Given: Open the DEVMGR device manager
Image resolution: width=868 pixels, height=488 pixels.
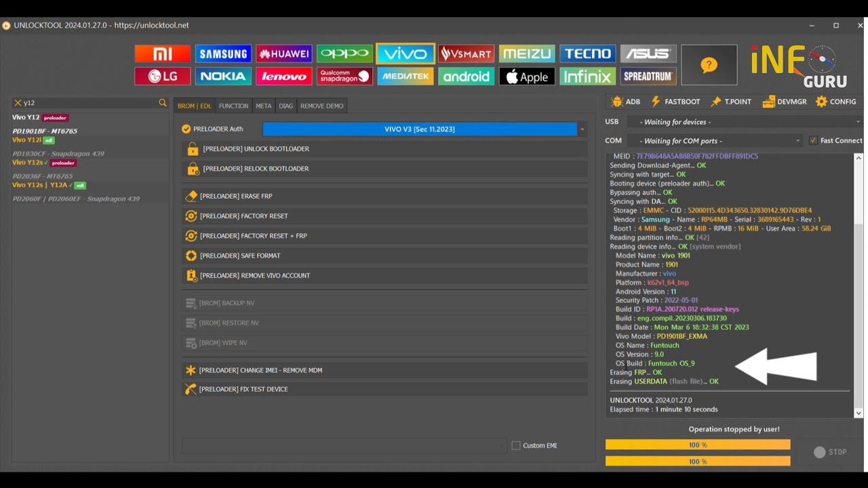Looking at the screenshot, I should tap(785, 102).
